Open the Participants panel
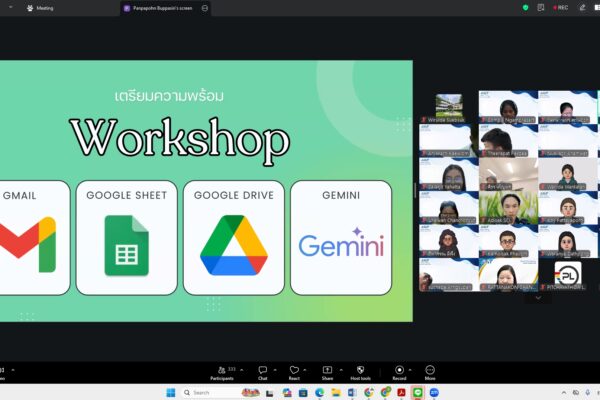Image resolution: width=600 pixels, height=400 pixels. 222,373
